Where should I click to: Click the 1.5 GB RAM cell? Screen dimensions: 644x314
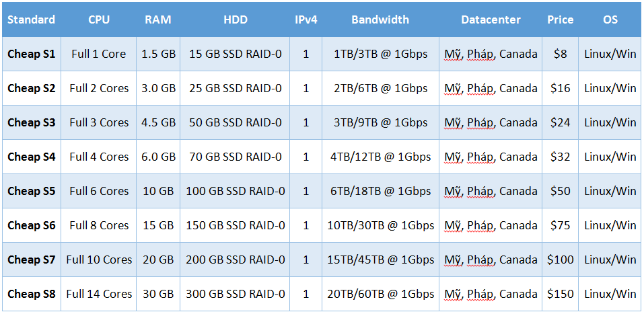pos(158,54)
